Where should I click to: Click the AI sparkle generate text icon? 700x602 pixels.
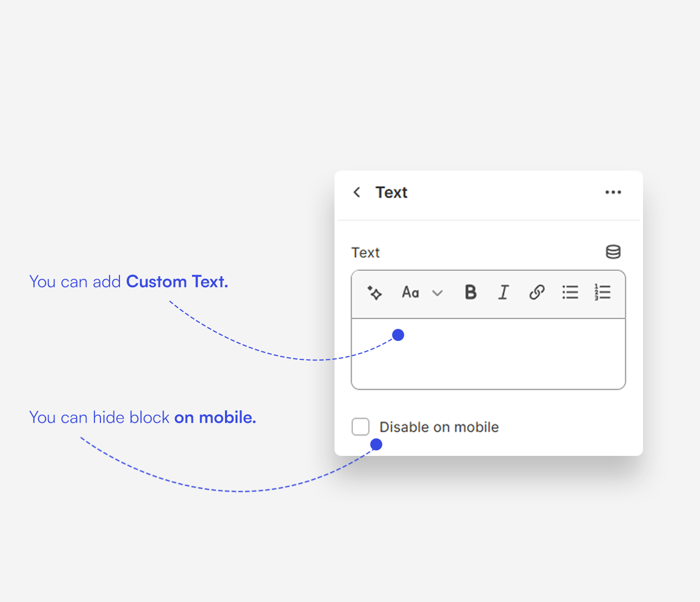(x=374, y=292)
